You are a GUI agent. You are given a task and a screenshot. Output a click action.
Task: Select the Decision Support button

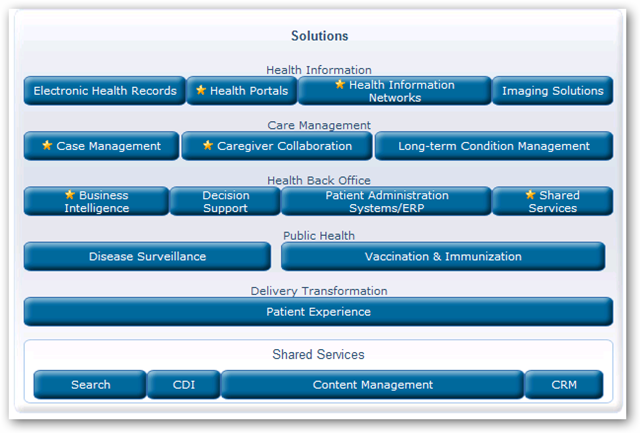coord(225,201)
